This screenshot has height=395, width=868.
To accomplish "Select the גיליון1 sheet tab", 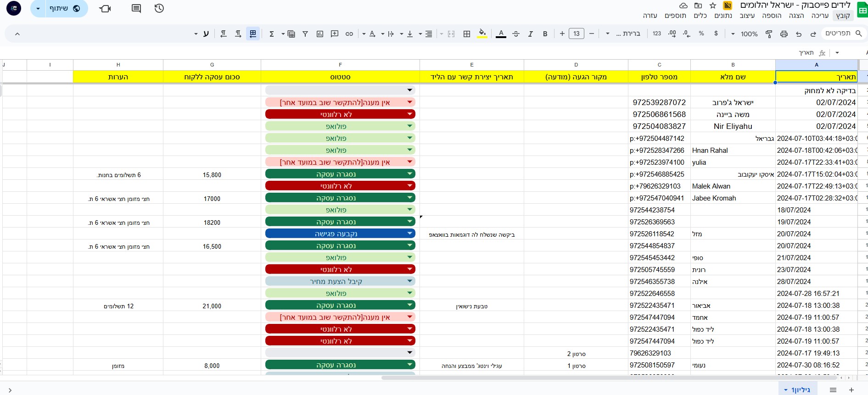I will pos(797,389).
